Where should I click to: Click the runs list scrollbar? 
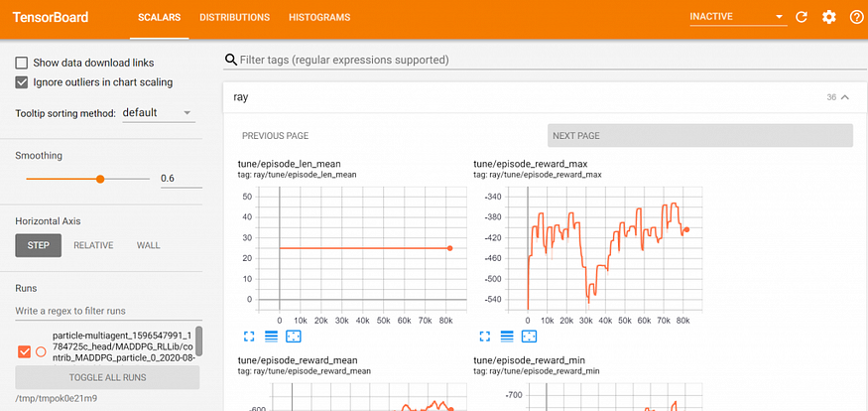pos(199,341)
